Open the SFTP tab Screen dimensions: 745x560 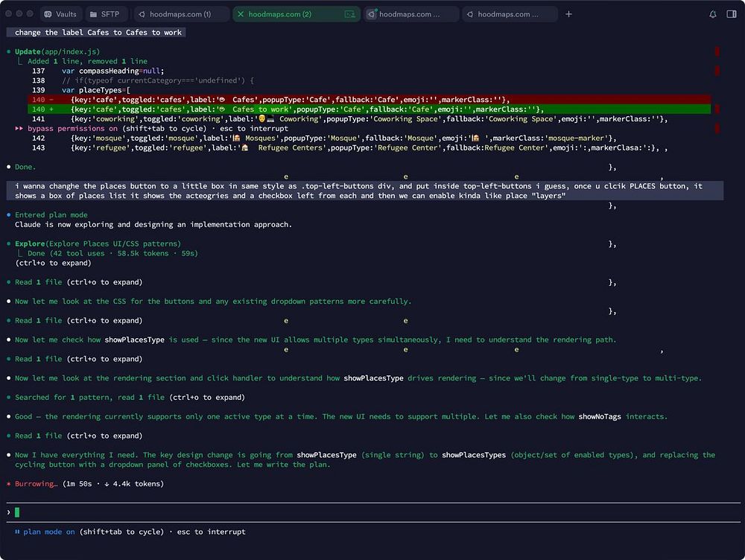pos(104,14)
